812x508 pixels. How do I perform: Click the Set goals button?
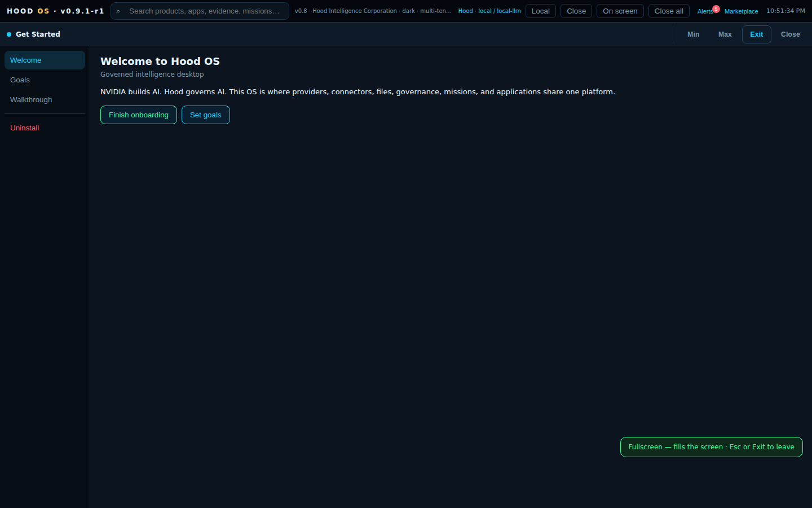tap(206, 115)
